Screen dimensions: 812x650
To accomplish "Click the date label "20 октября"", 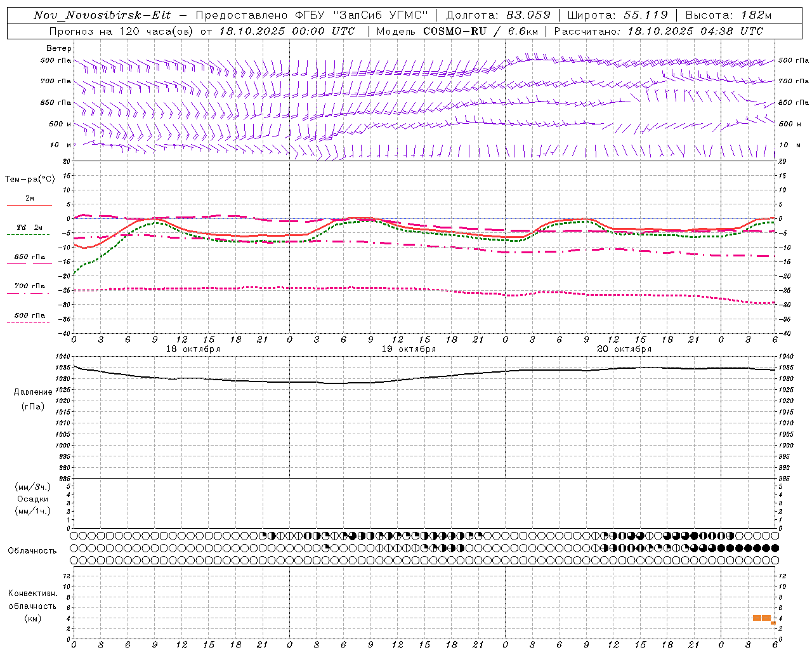I will tap(624, 349).
